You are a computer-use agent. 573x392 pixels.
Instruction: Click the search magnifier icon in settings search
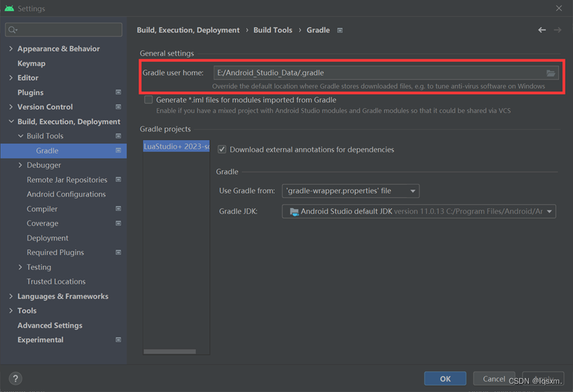[x=12, y=30]
